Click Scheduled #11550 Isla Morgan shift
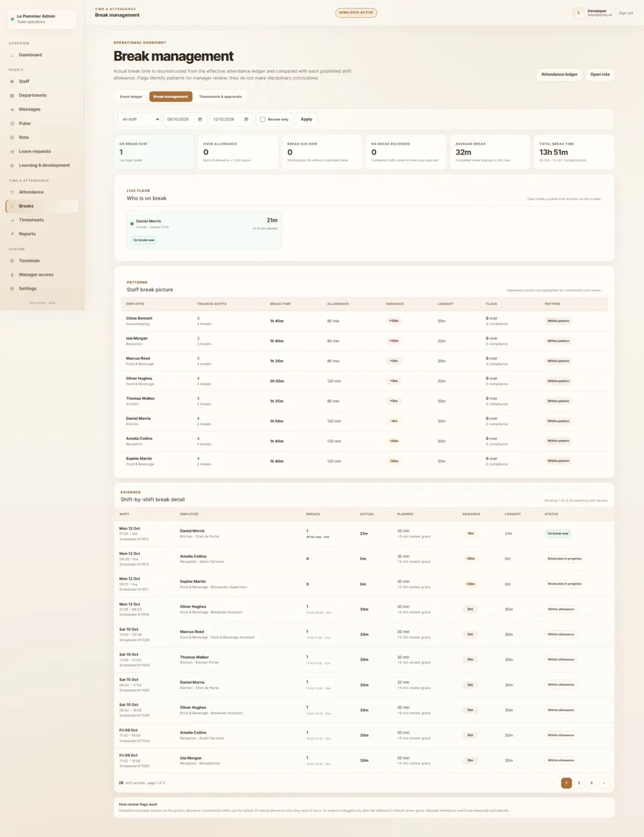Image resolution: width=644 pixels, height=837 pixels. tap(134, 766)
